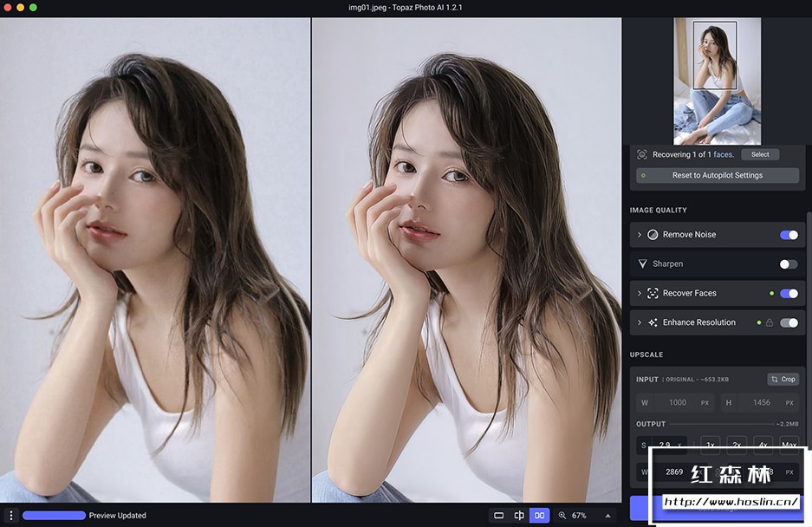Image resolution: width=812 pixels, height=527 pixels.
Task: Toggle the Enhance Resolution switch
Action: coord(789,322)
